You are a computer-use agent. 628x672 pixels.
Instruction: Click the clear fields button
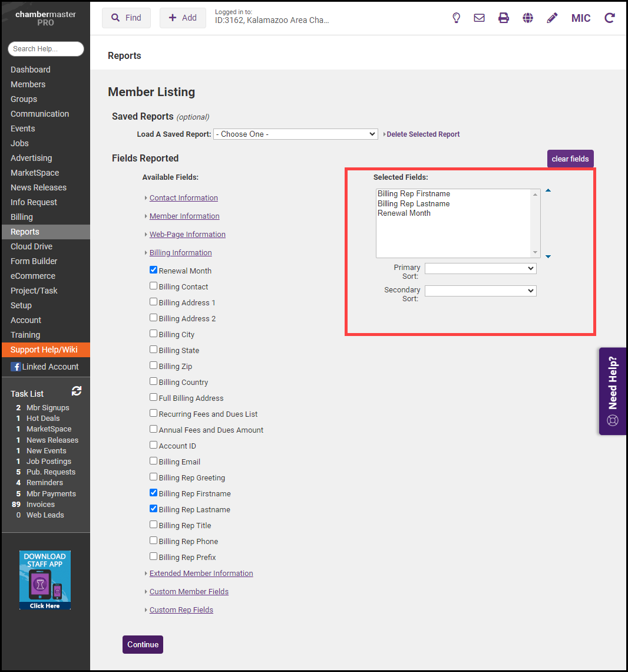pos(570,159)
